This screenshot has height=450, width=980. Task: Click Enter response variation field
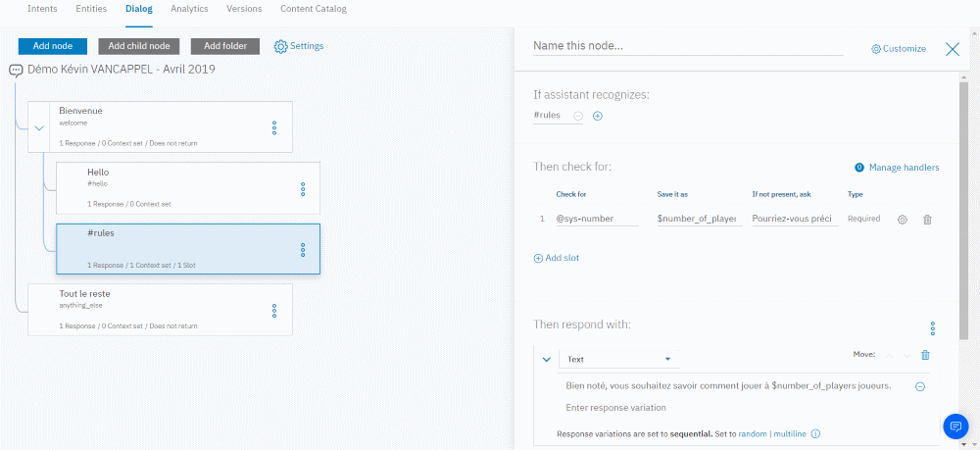click(x=615, y=408)
